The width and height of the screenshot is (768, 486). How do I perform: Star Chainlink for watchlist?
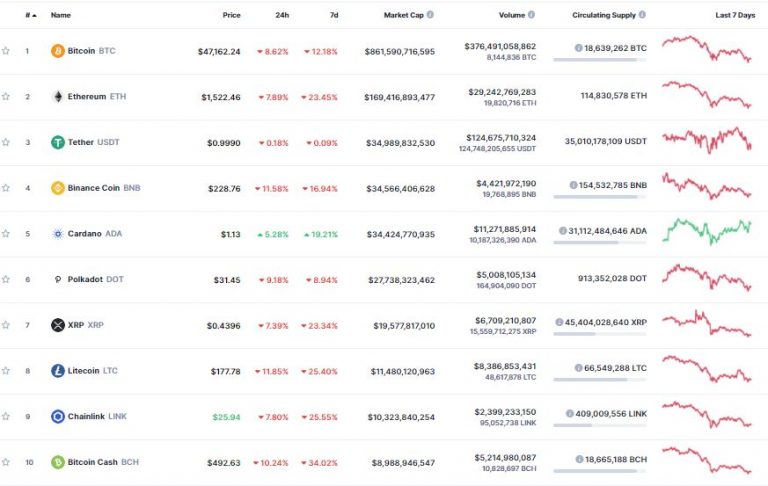(x=6, y=416)
